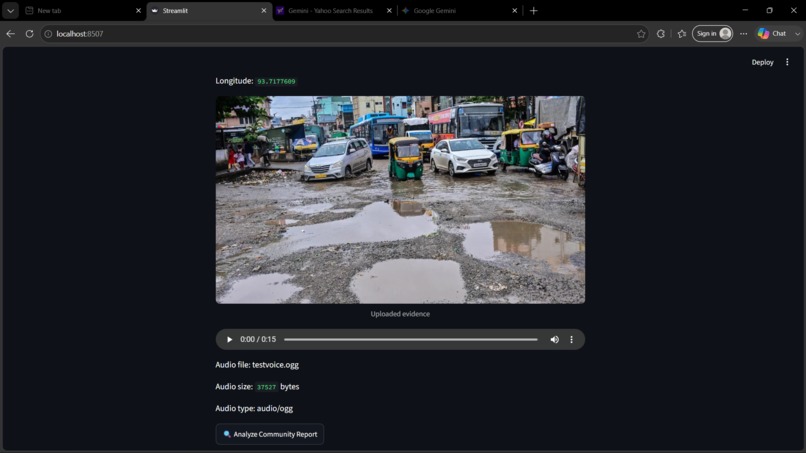Switch to Google Gemini tab

click(x=454, y=10)
